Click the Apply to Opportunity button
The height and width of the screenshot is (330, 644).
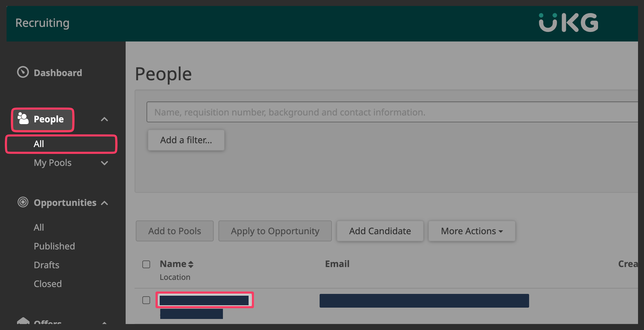pos(275,231)
